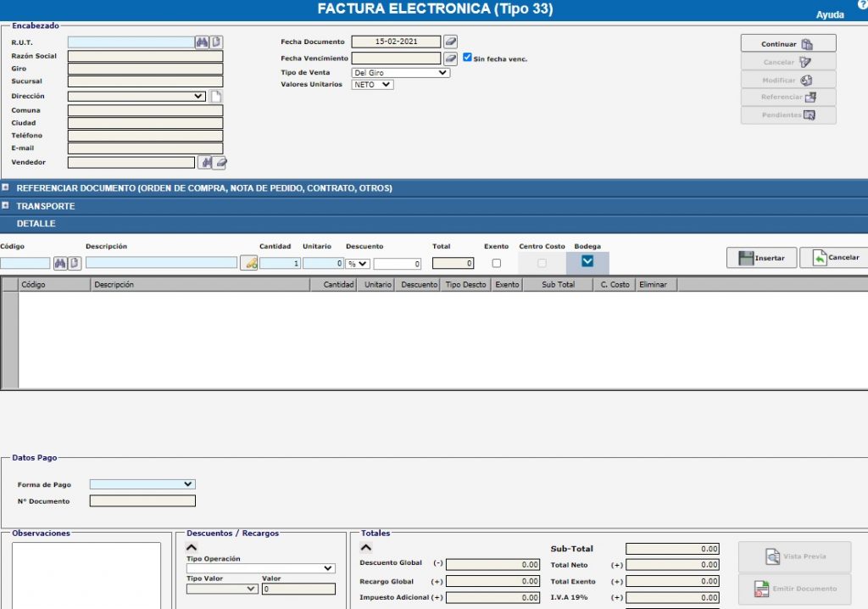Click the page icon beside Dirección dropdown
The height and width of the screenshot is (609, 868).
pyautogui.click(x=216, y=97)
